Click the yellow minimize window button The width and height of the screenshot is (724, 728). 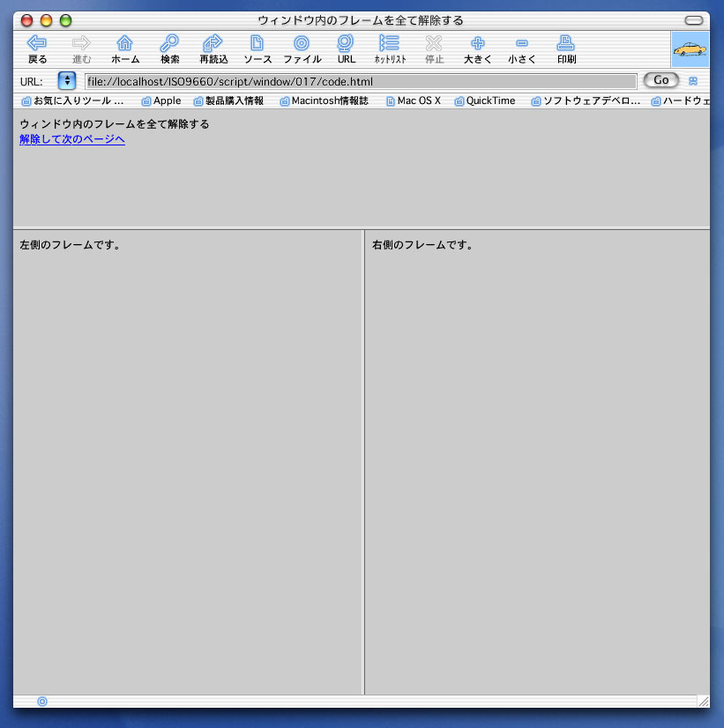click(x=47, y=20)
